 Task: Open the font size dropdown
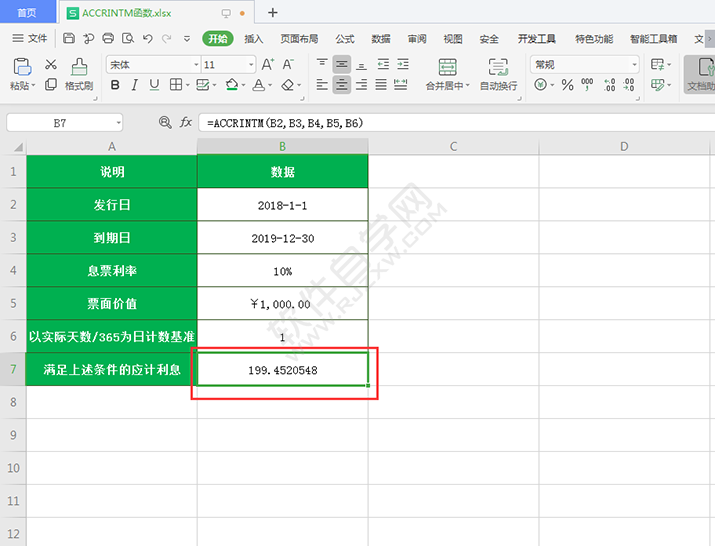pyautogui.click(x=226, y=64)
